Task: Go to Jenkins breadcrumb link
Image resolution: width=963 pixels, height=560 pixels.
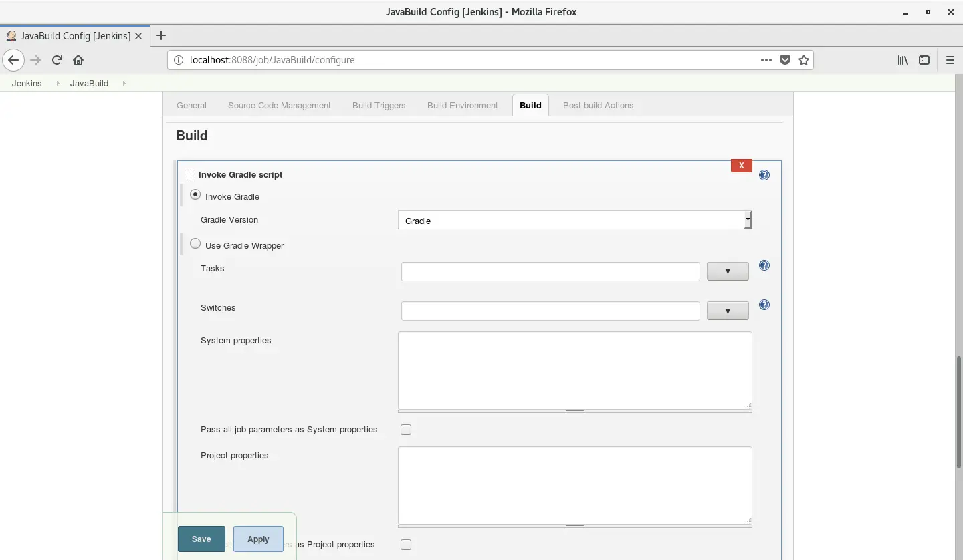Action: (27, 84)
